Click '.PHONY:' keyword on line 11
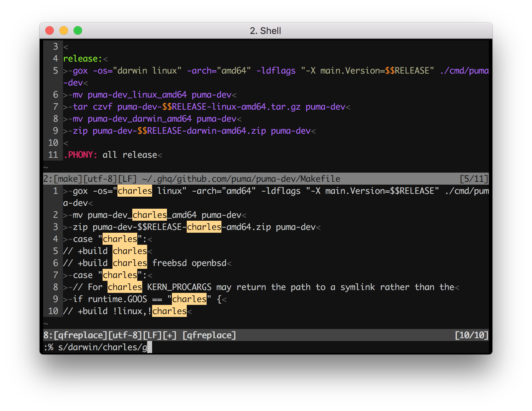The width and height of the screenshot is (532, 411). coord(80,155)
